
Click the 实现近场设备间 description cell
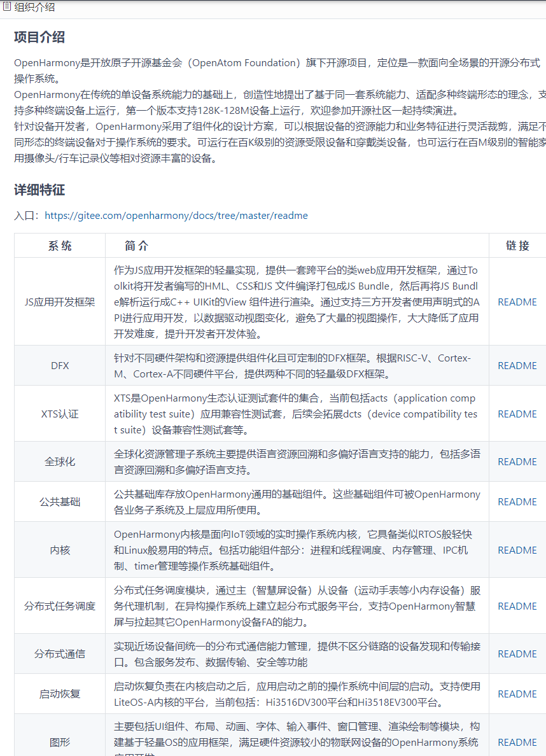(x=297, y=654)
